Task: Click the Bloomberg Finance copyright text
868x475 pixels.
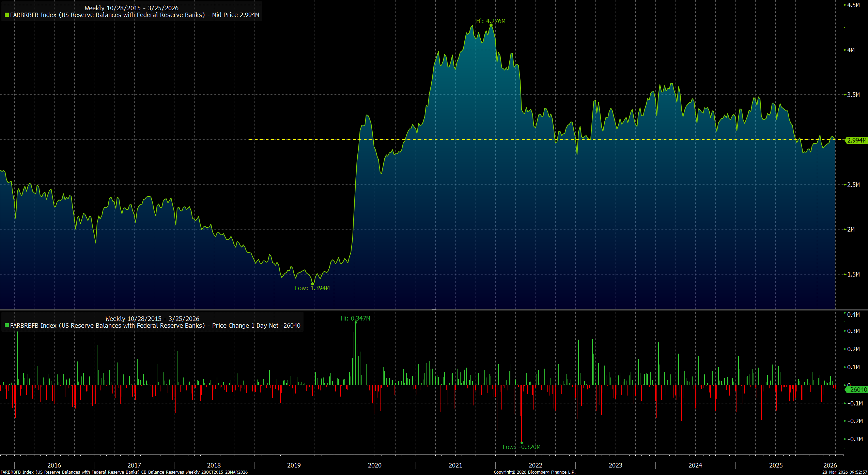Action: point(534,472)
